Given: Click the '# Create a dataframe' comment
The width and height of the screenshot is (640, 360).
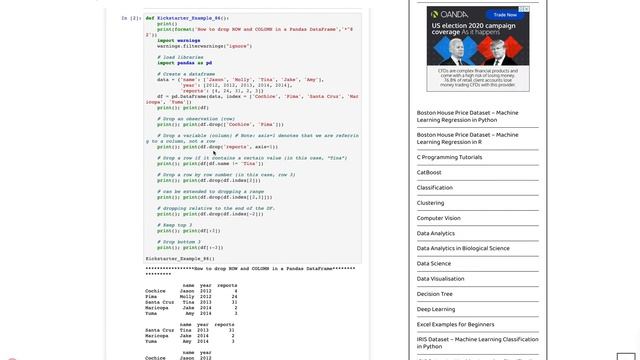Looking at the screenshot, I should point(186,74).
